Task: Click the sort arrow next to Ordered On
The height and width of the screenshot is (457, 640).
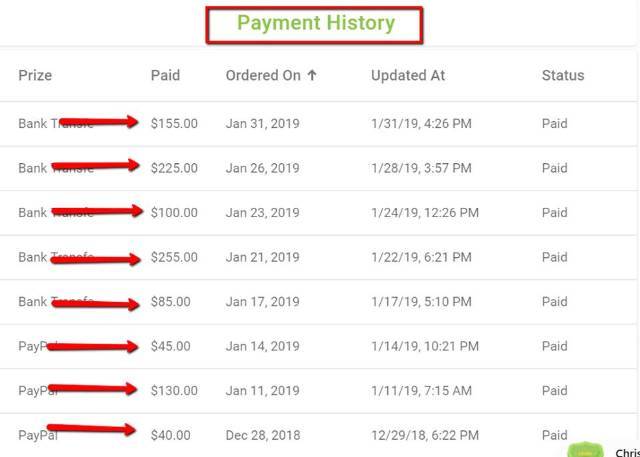Action: click(312, 75)
